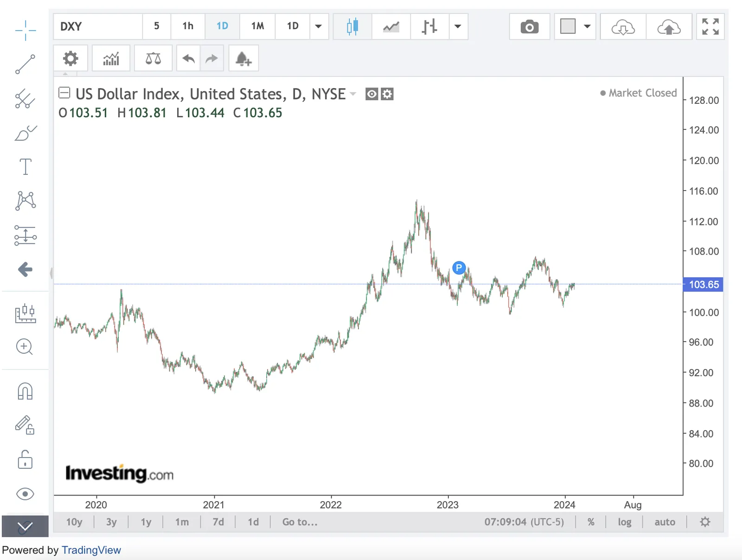Select the text annotation tool

[x=26, y=167]
